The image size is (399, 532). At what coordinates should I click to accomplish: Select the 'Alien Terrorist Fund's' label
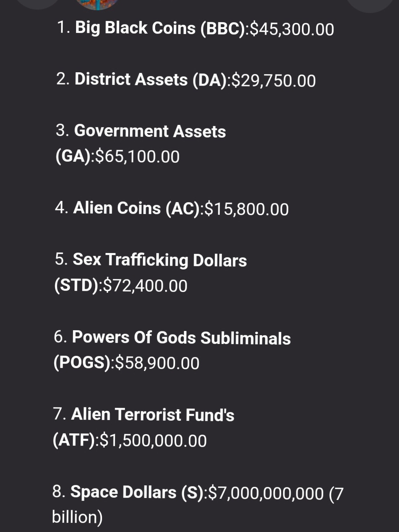tap(152, 415)
